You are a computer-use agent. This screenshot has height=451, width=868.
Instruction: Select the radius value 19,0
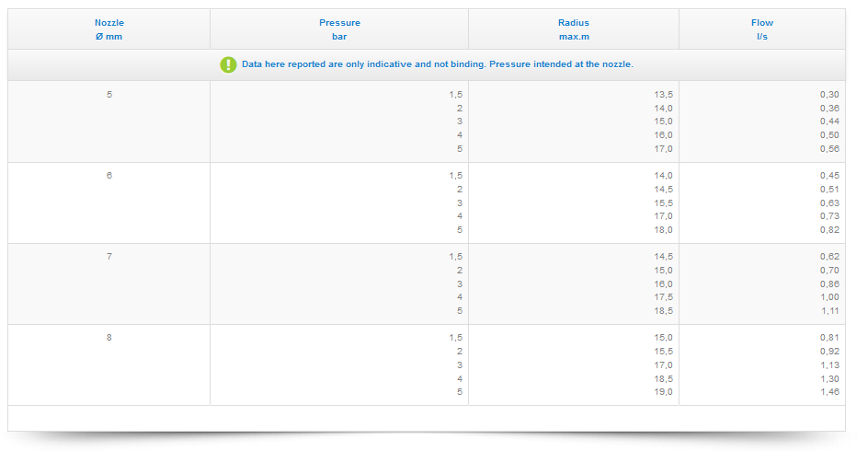pos(663,392)
